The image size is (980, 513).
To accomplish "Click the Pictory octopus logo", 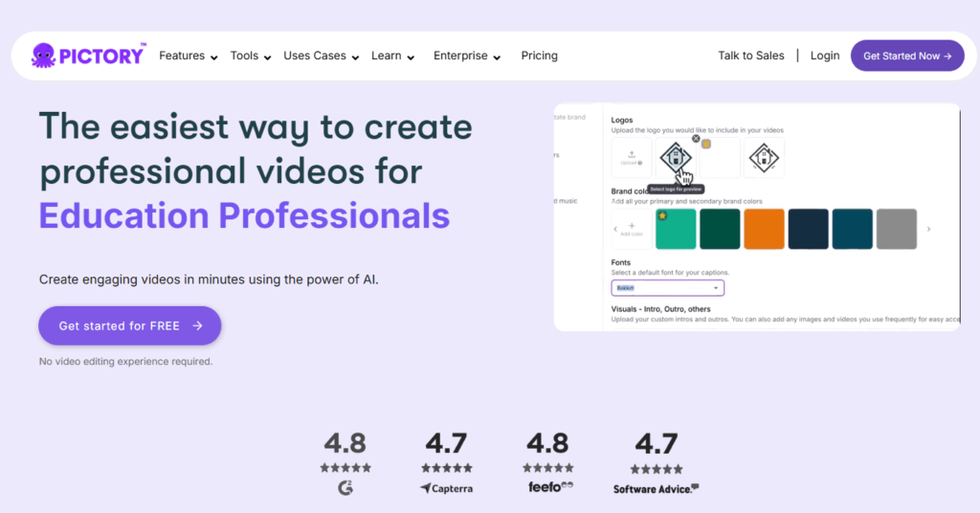I will (x=88, y=56).
